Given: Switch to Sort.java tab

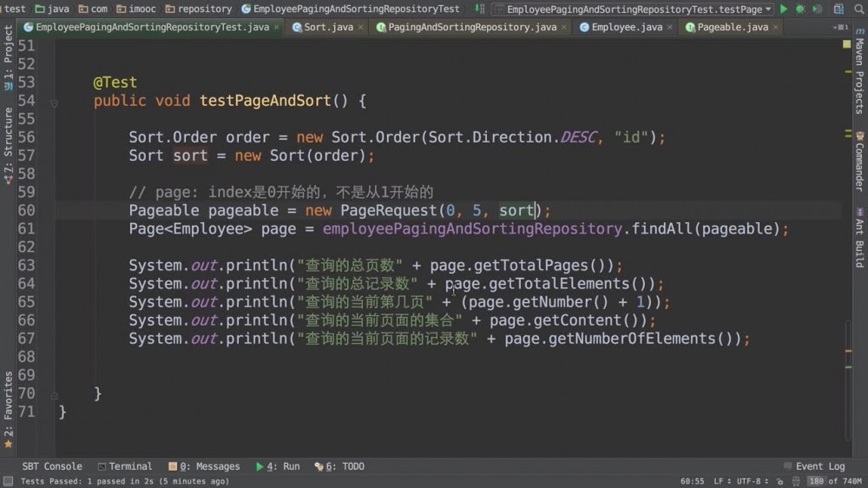Looking at the screenshot, I should tap(328, 27).
